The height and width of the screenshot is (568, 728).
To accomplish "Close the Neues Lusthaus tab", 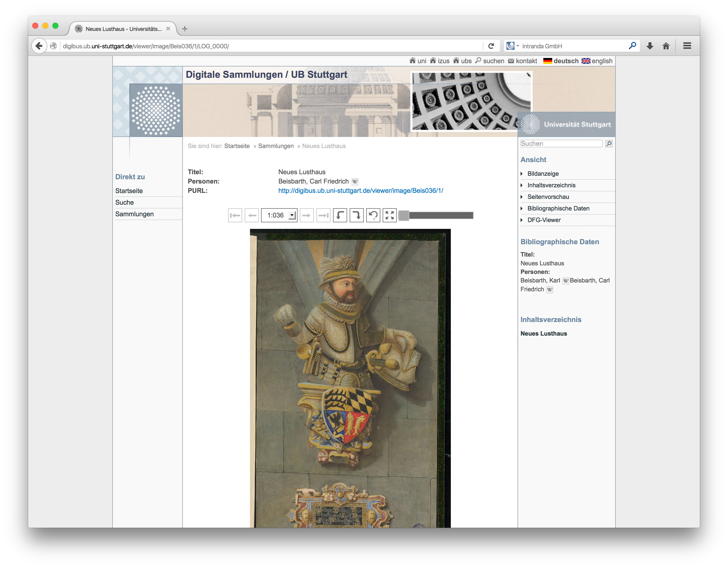I will tap(168, 29).
